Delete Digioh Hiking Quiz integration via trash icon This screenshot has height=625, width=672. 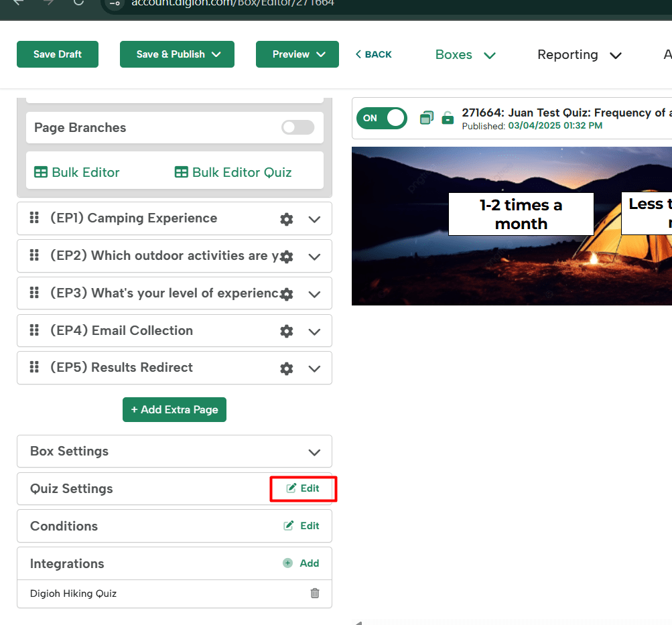point(315,594)
